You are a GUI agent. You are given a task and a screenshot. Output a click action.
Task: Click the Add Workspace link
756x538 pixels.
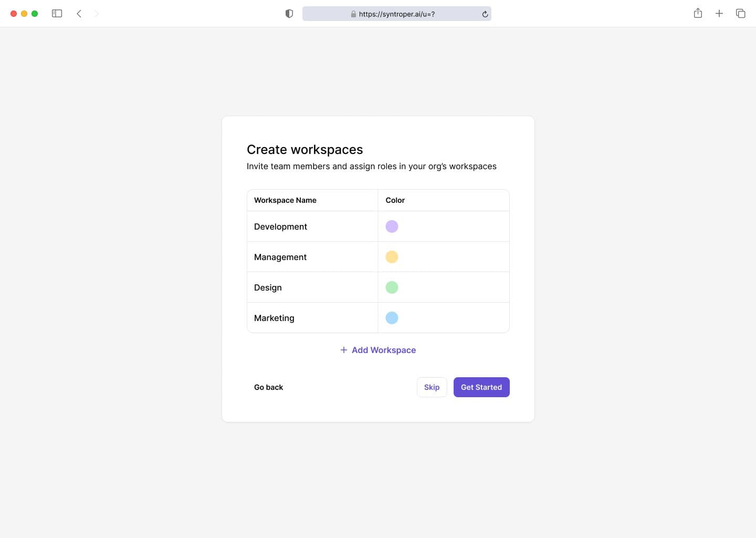384,350
